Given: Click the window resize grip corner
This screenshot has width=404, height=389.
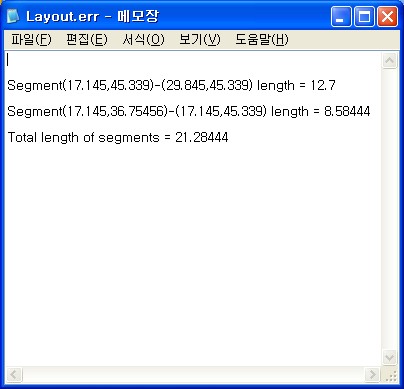Looking at the screenshot, I should 390,375.
